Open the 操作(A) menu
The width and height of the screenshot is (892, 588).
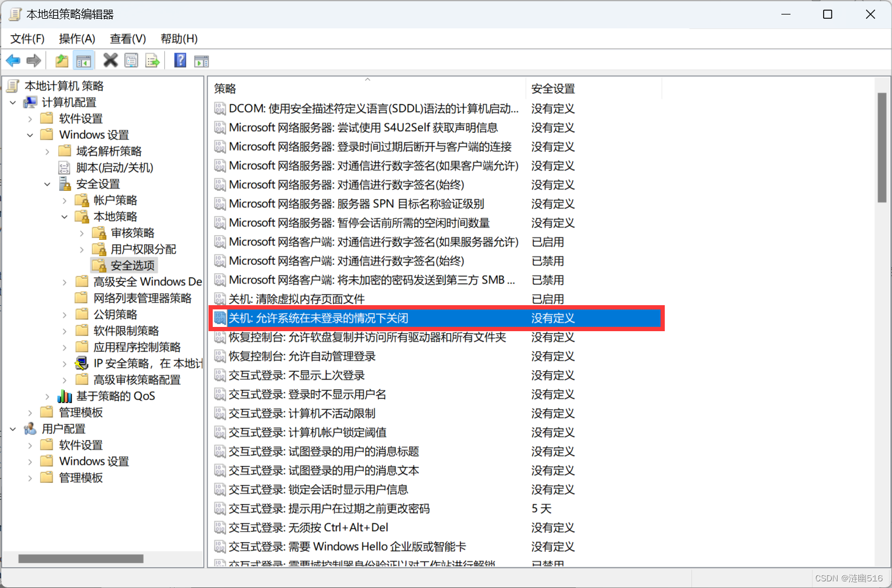(77, 39)
